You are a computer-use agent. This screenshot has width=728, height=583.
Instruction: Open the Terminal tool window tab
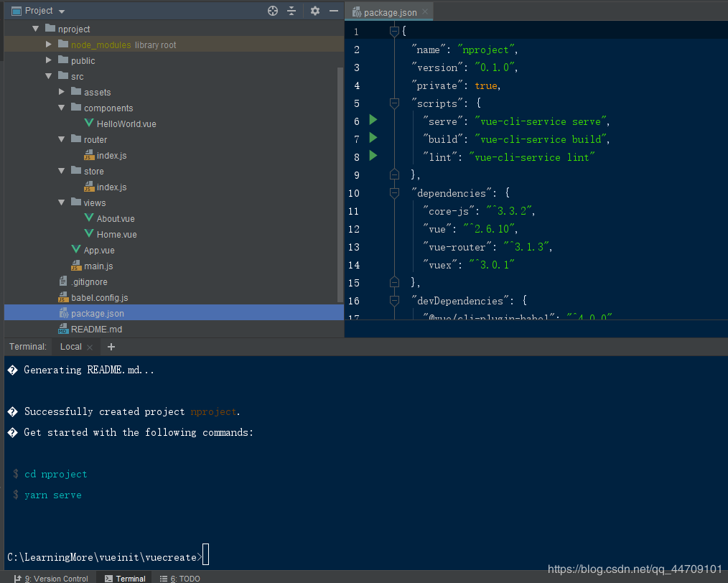click(125, 579)
